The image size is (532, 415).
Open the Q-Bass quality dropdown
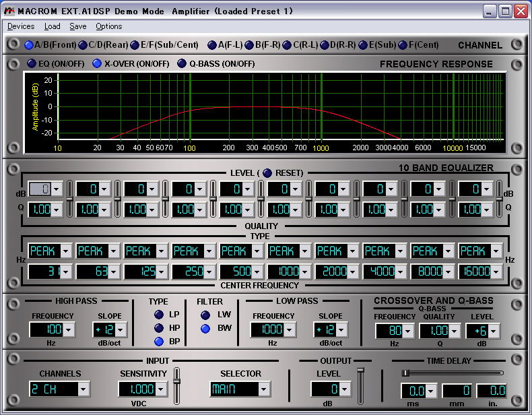coord(455,331)
